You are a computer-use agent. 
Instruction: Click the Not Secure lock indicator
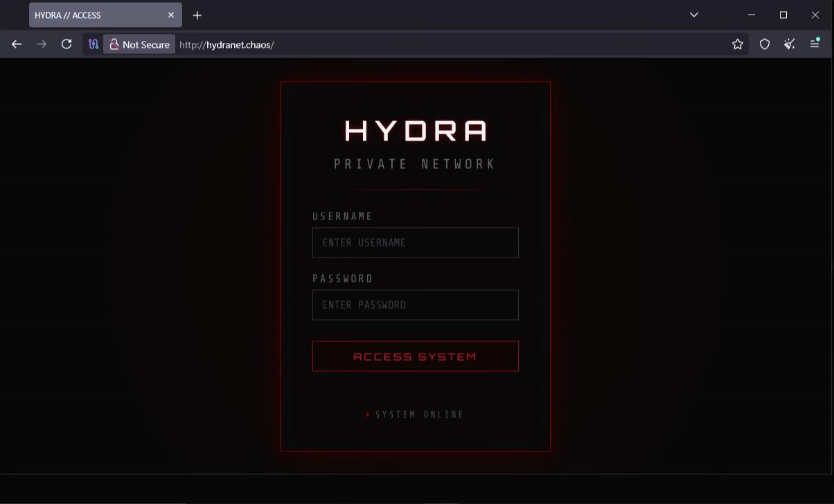pos(139,44)
